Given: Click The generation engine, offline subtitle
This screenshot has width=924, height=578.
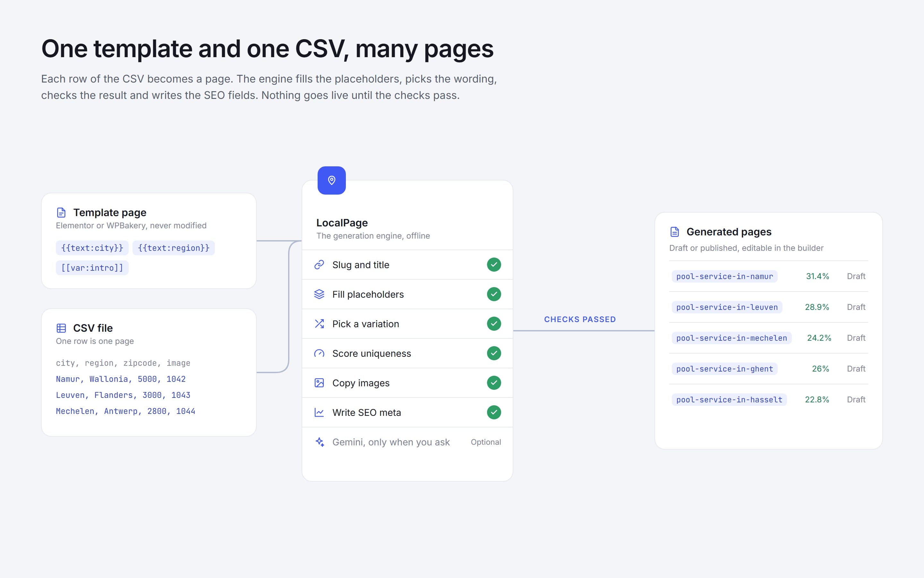Looking at the screenshot, I should [x=373, y=236].
